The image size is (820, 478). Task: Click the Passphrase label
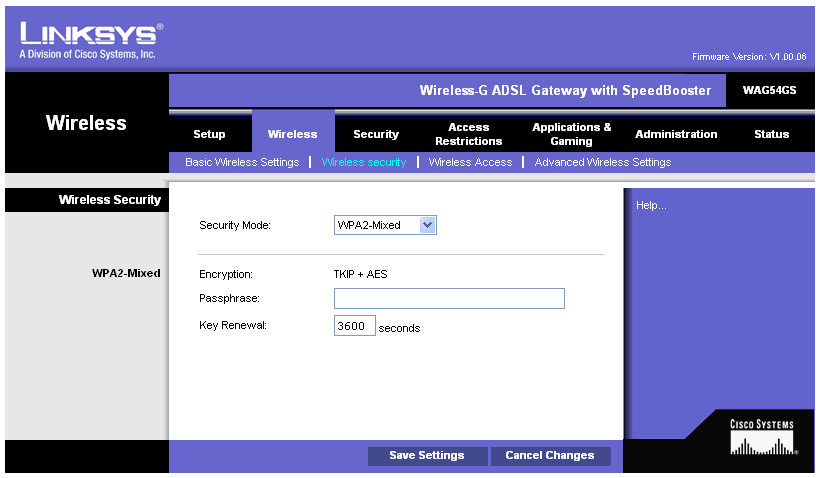pos(229,299)
